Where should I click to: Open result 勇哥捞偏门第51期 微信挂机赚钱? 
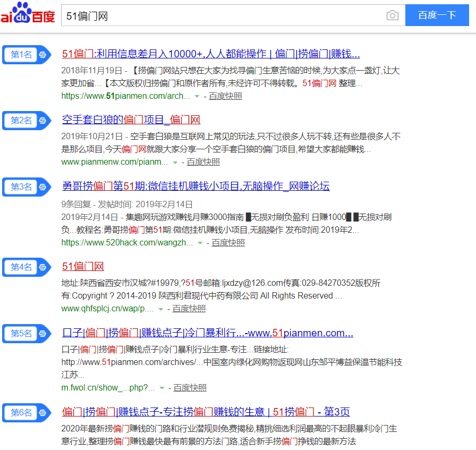pos(196,186)
